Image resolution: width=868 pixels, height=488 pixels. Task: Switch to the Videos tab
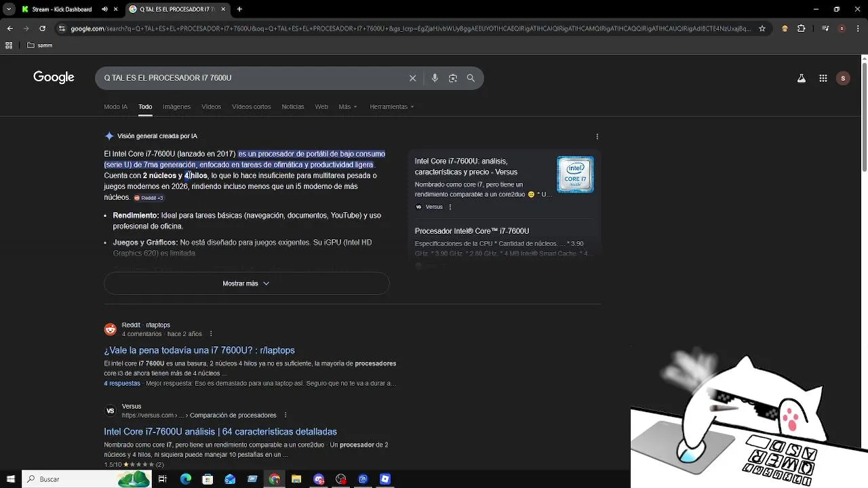click(x=211, y=106)
